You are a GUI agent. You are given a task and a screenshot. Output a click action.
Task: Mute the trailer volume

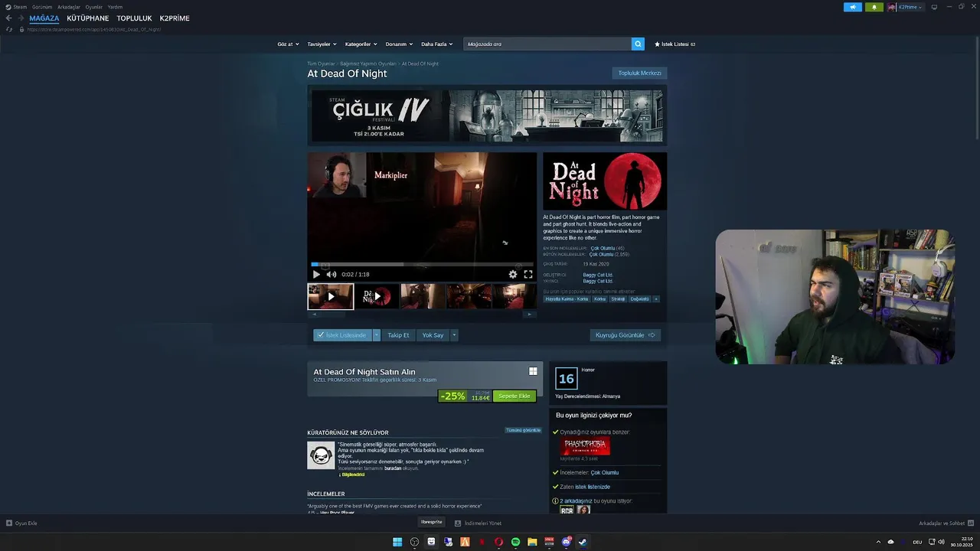point(332,274)
